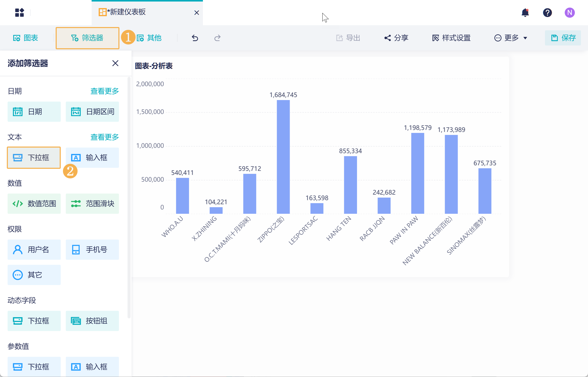Click 查看更多 link in 文本 section
The width and height of the screenshot is (588, 377).
tap(105, 137)
